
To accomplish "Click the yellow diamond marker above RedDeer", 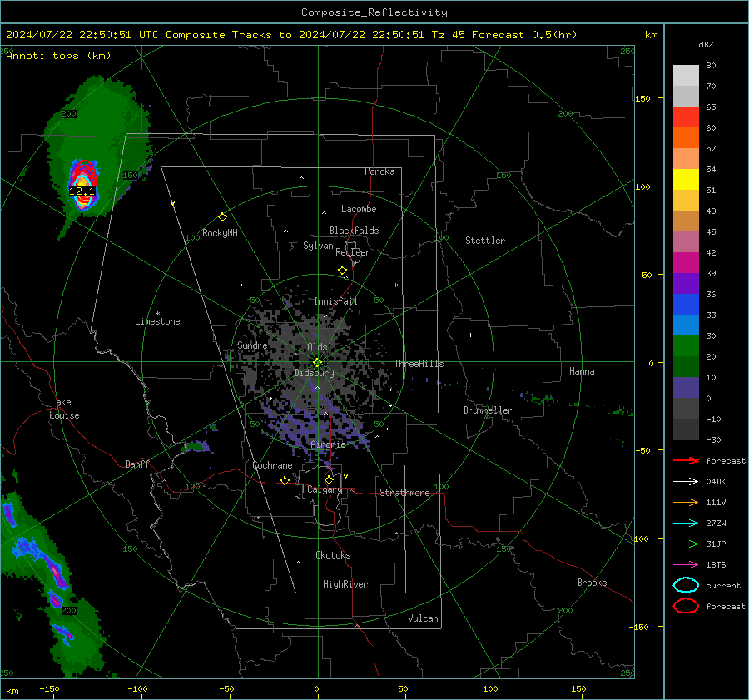I will 343,271.
